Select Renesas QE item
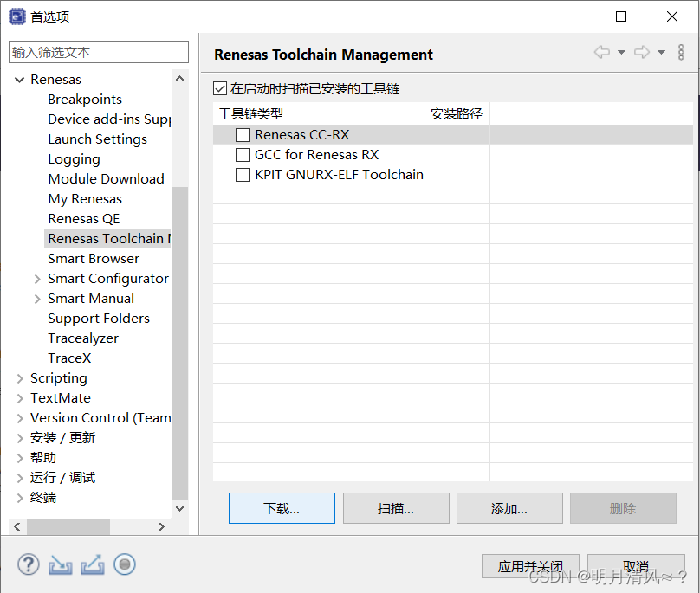The image size is (700, 593). click(x=84, y=219)
